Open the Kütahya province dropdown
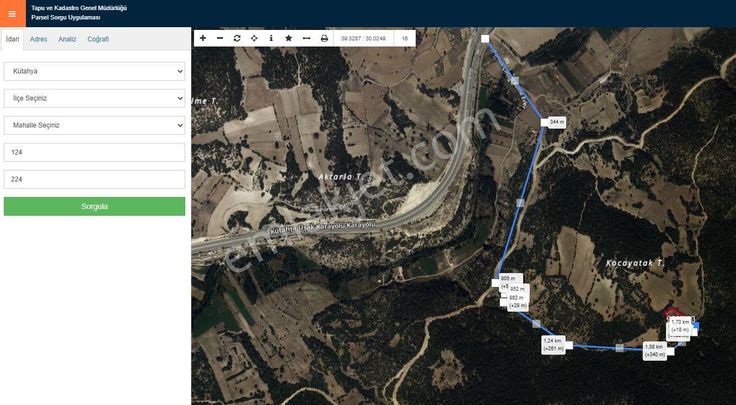The width and height of the screenshot is (736, 405). (x=94, y=72)
